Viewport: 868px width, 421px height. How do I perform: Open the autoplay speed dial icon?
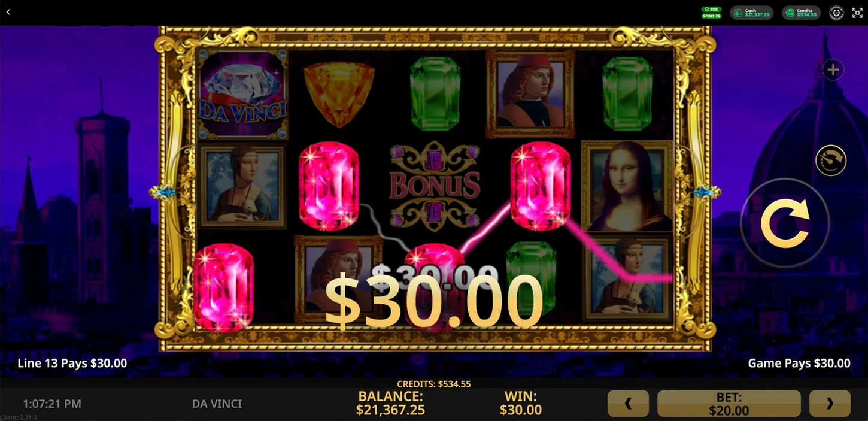831,160
